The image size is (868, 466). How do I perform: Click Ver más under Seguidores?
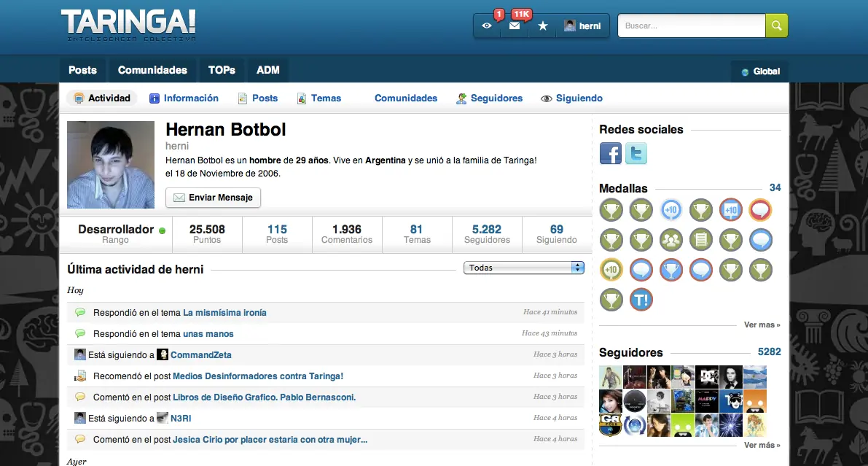point(762,445)
